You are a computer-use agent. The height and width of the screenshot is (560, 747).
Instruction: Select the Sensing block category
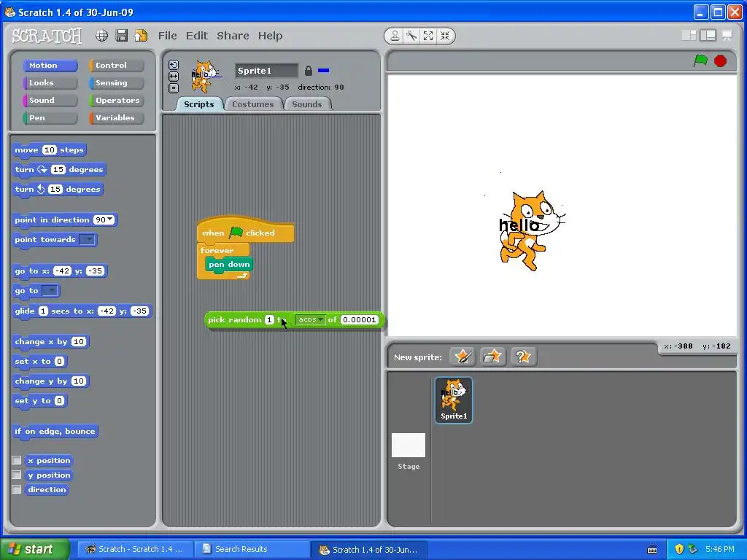click(x=117, y=83)
